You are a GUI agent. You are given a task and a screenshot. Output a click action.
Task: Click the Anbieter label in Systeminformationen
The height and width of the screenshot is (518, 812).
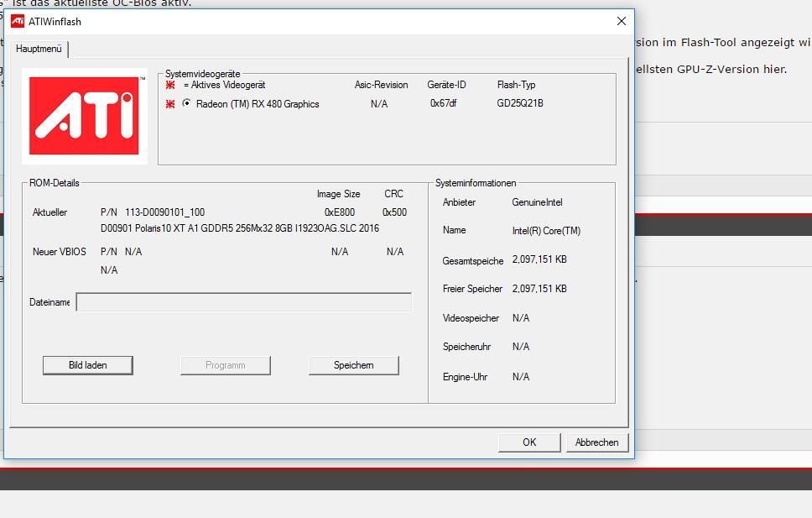coord(459,202)
